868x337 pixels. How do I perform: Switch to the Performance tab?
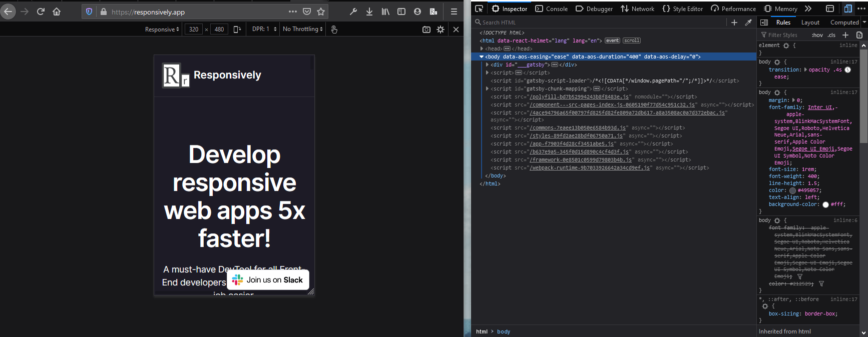tap(733, 8)
